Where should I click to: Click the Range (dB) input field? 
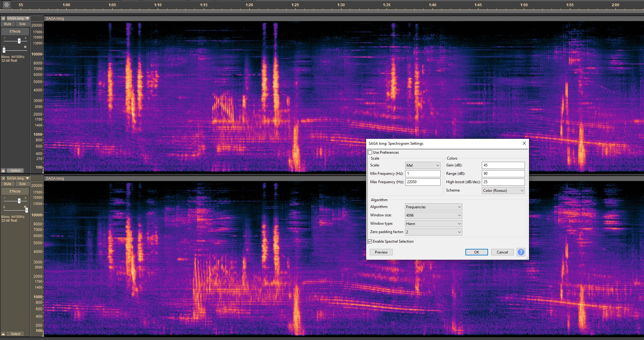click(x=503, y=174)
